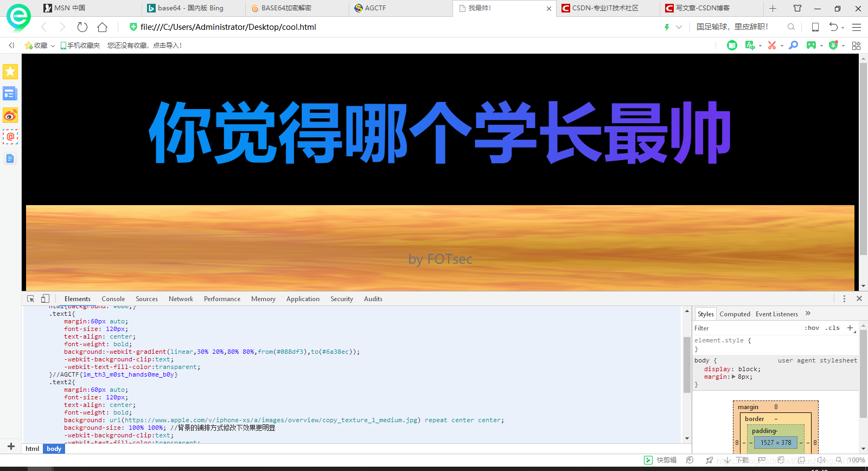Click the search magnifier in search box

pos(791,27)
